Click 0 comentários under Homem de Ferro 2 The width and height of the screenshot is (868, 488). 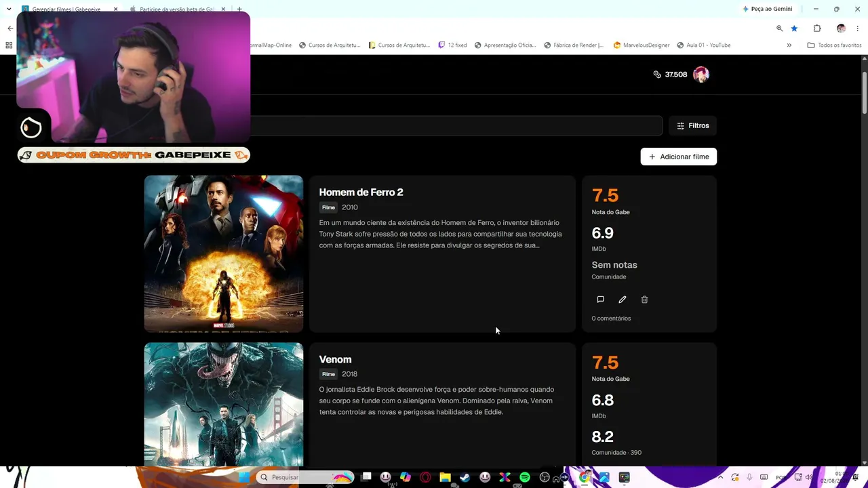(x=611, y=319)
